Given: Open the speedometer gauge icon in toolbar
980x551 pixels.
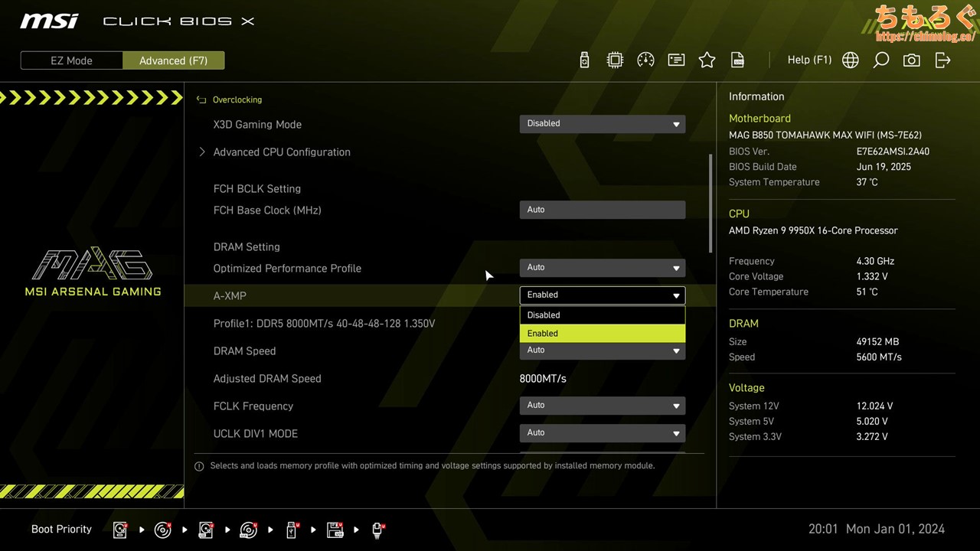Looking at the screenshot, I should point(645,60).
